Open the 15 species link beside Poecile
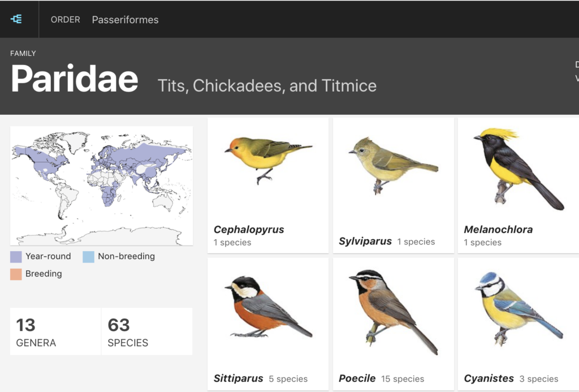 pos(403,379)
